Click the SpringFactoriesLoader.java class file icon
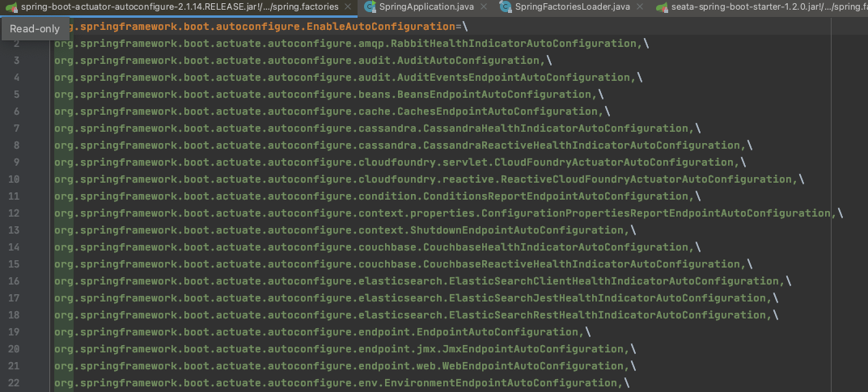 point(506,7)
